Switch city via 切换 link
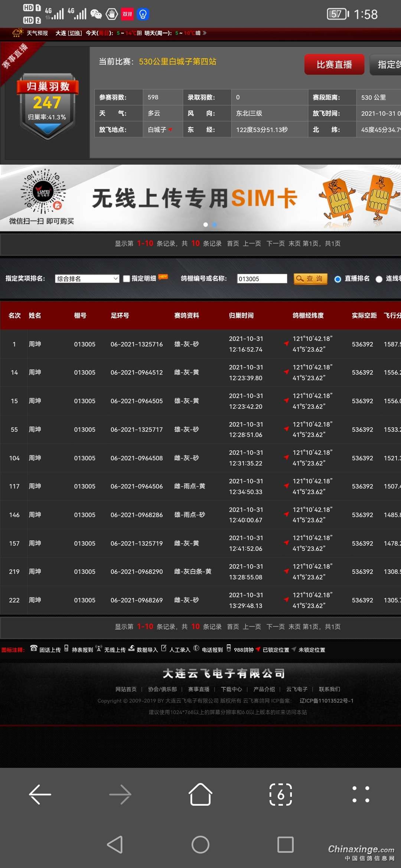 [x=75, y=33]
